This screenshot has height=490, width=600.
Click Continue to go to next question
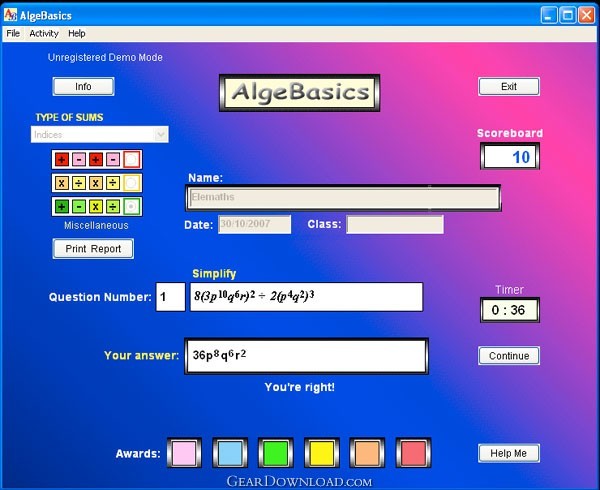click(509, 356)
